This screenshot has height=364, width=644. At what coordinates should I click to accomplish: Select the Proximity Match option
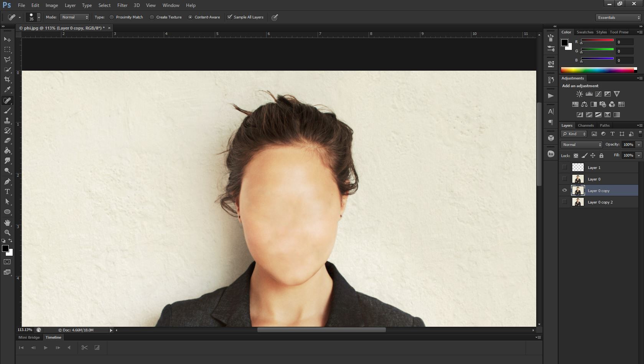111,17
